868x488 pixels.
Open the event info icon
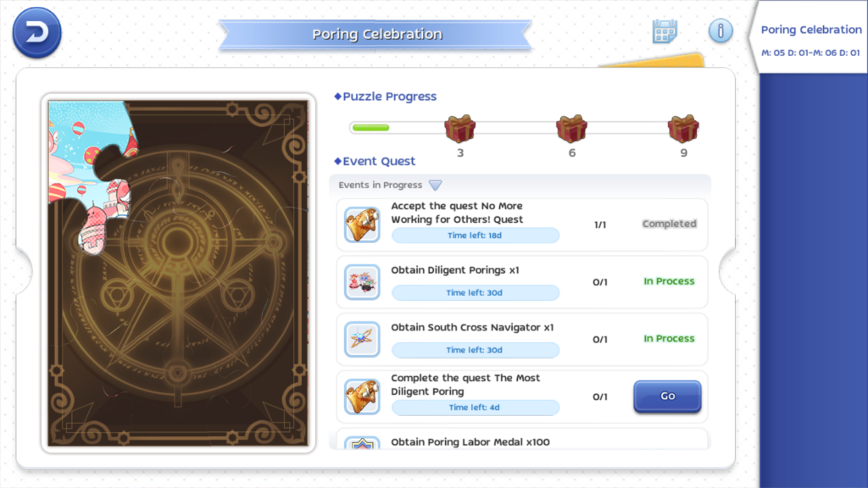[721, 30]
